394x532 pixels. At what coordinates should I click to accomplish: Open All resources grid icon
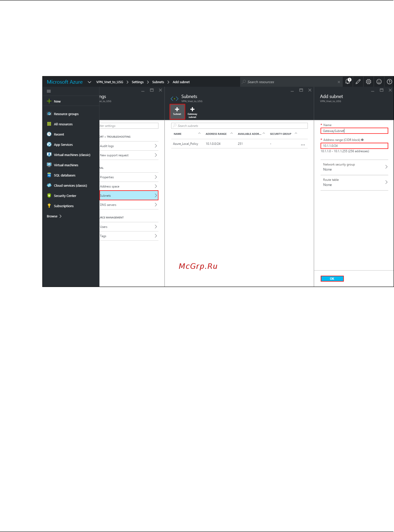(x=49, y=124)
